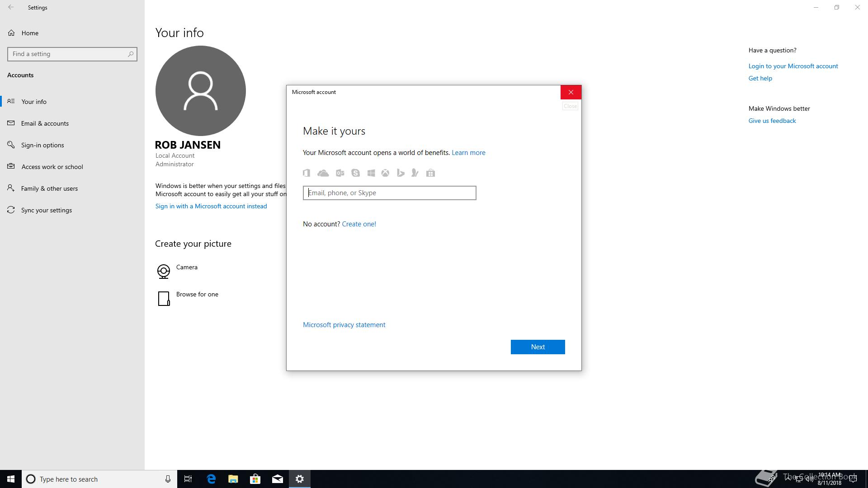Click the Outlook icon in the dialog

(x=340, y=173)
